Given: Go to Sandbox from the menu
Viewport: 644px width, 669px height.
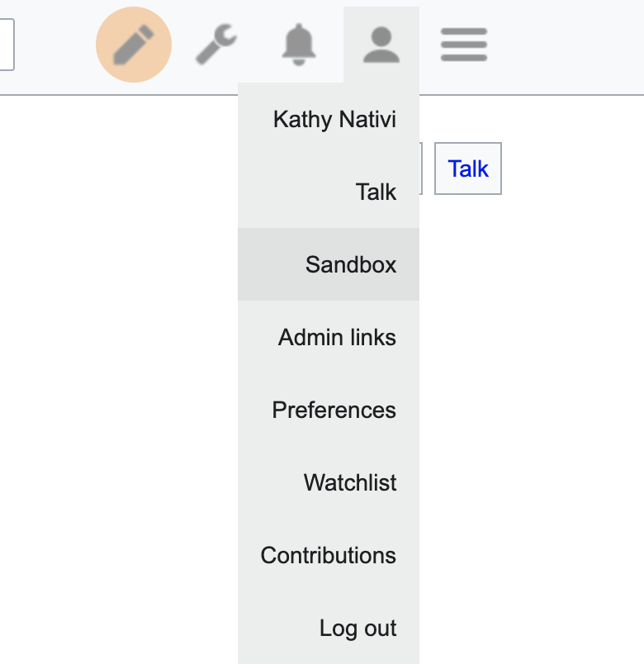Looking at the screenshot, I should (x=351, y=265).
